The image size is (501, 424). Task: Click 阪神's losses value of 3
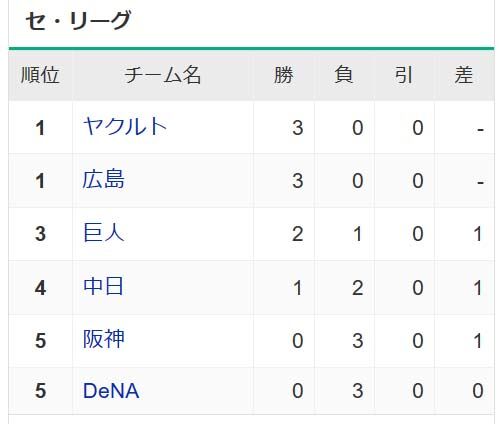coord(358,341)
